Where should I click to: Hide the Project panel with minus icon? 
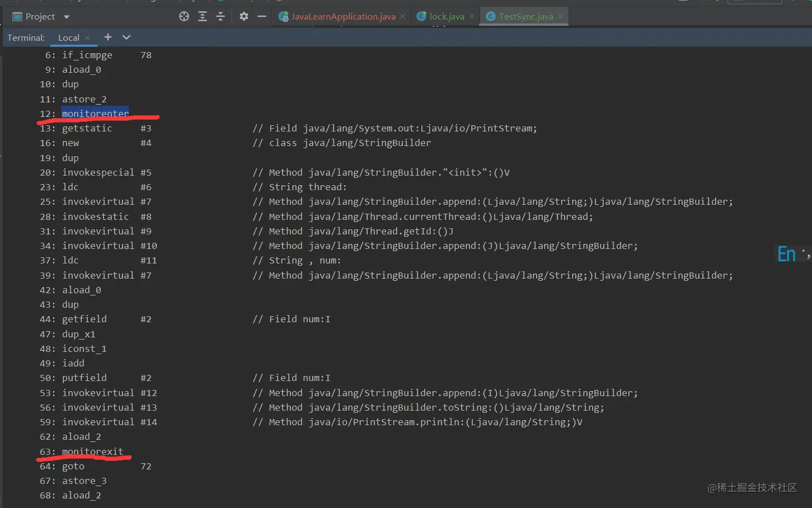(262, 17)
